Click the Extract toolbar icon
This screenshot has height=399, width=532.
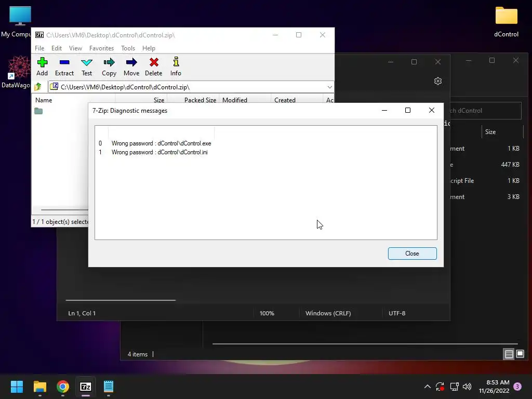click(64, 66)
